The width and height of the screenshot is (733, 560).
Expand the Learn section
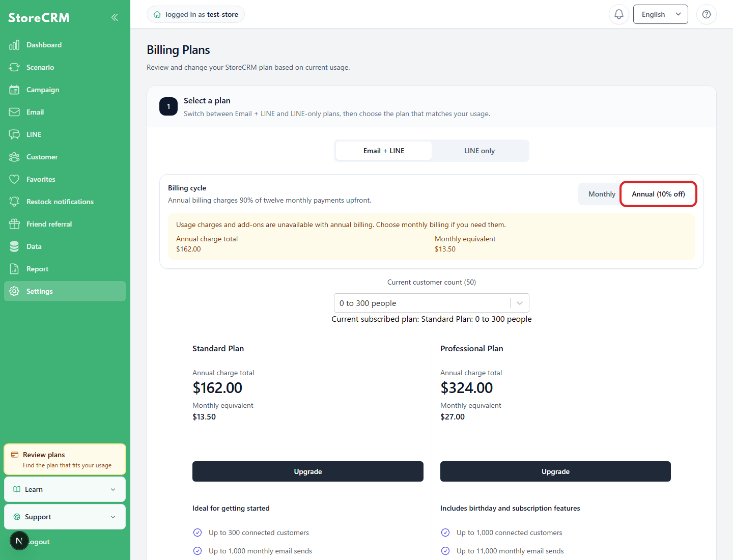(65, 489)
